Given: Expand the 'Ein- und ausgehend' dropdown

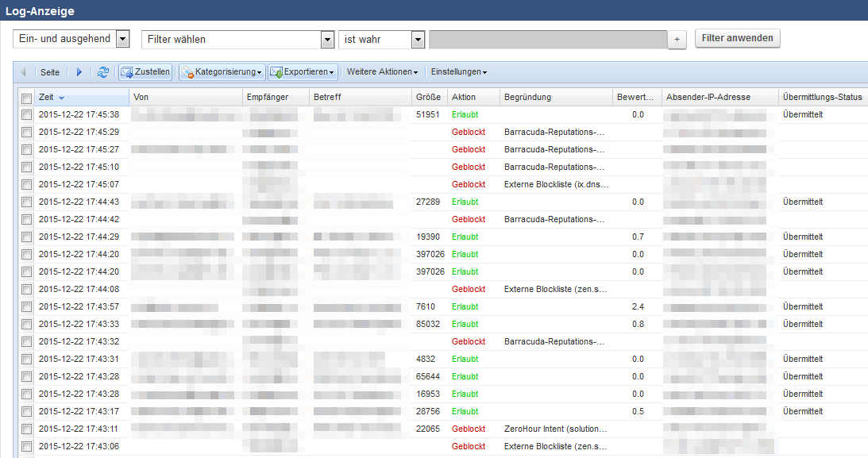Looking at the screenshot, I should coord(122,39).
